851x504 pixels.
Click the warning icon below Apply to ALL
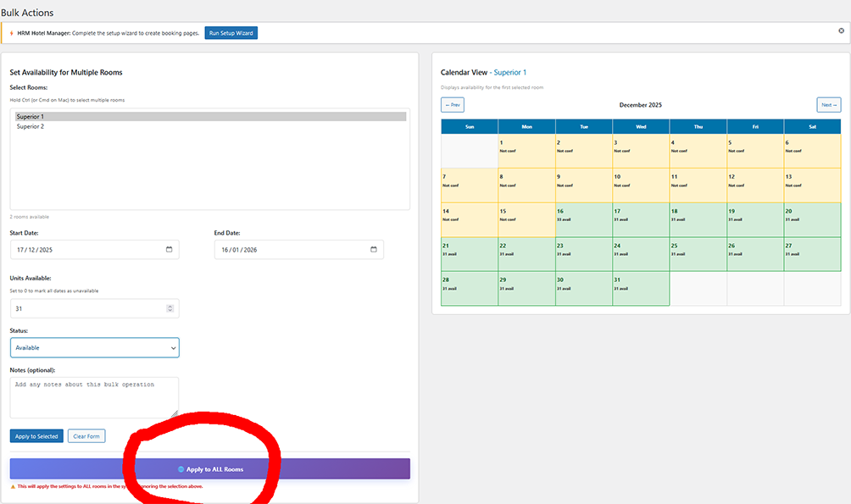[13, 487]
